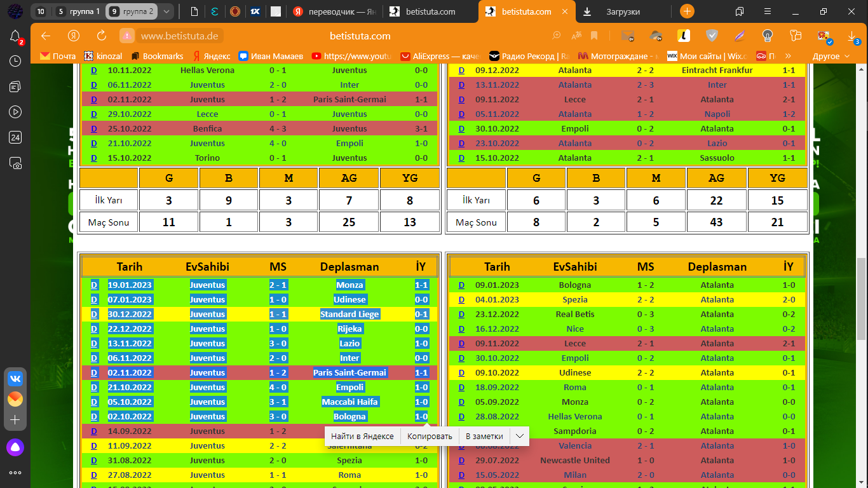Open the orange mail app in sidebar

15,399
